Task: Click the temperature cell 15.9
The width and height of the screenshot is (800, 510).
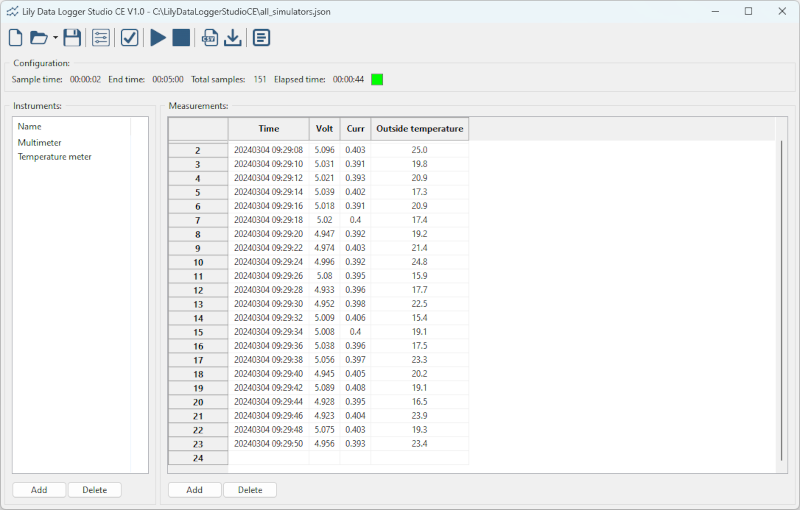Action: [x=419, y=276]
